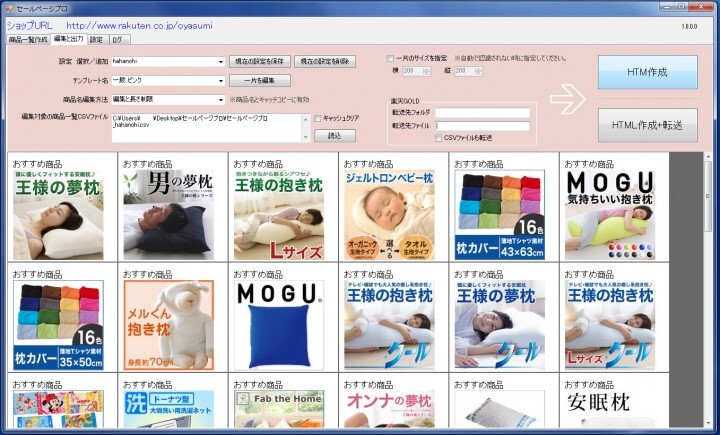Click the product list scrollbar thumb
The height and width of the screenshot is (435, 720).
point(709,198)
